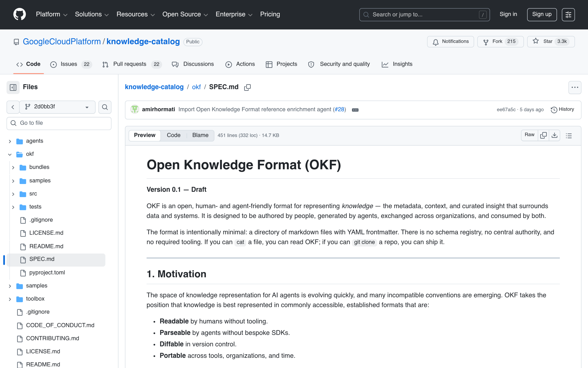Copy the SPEC.md file path
Screen dimensions: 588x368
[x=247, y=87]
